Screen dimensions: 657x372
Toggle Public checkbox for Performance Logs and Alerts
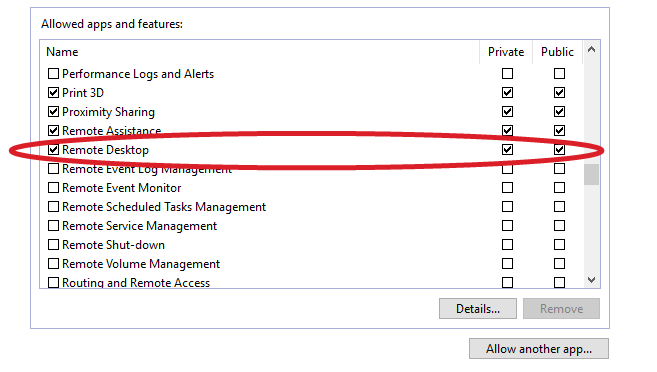click(x=559, y=74)
